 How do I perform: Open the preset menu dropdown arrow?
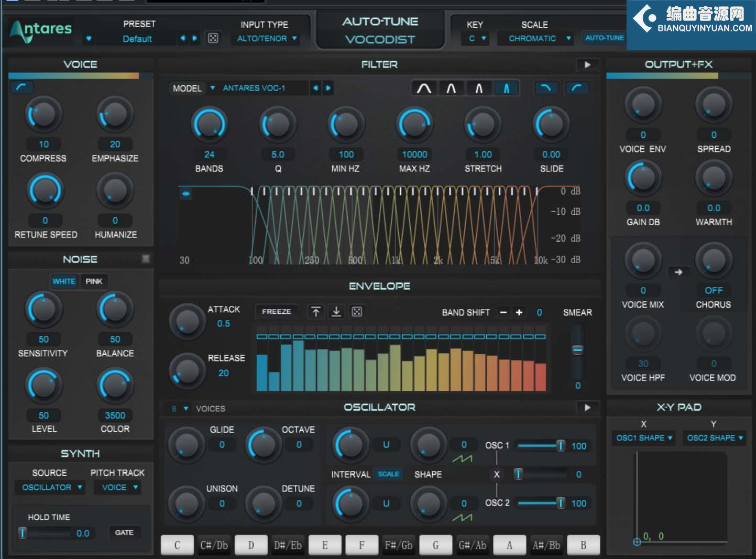[x=89, y=38]
